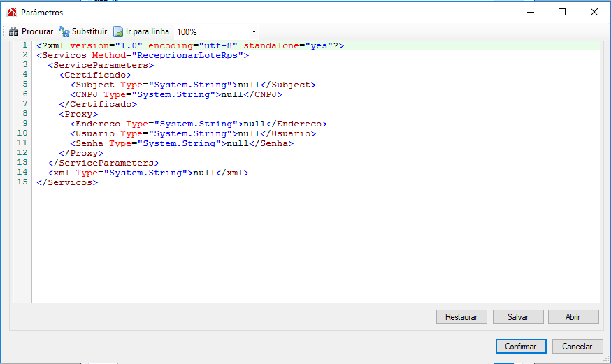Screen dimensions: 611x364
Task: Open the 100% zoom dropdown arrow
Action: coord(254,32)
